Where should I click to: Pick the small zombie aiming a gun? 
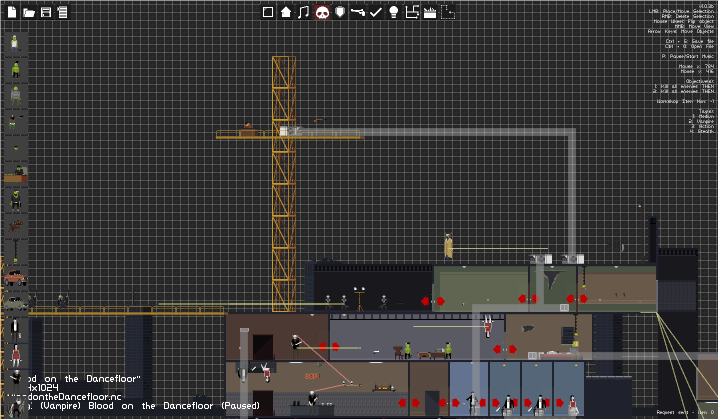coord(15,121)
